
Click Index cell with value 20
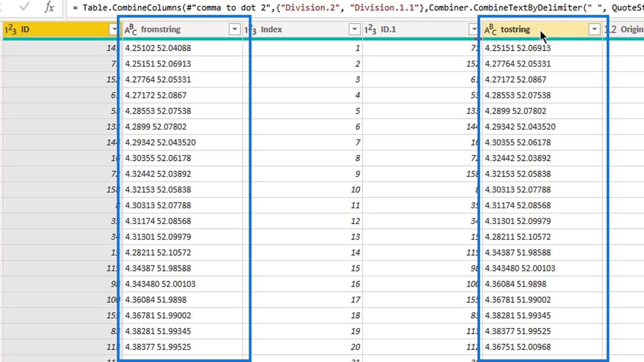(x=302, y=347)
